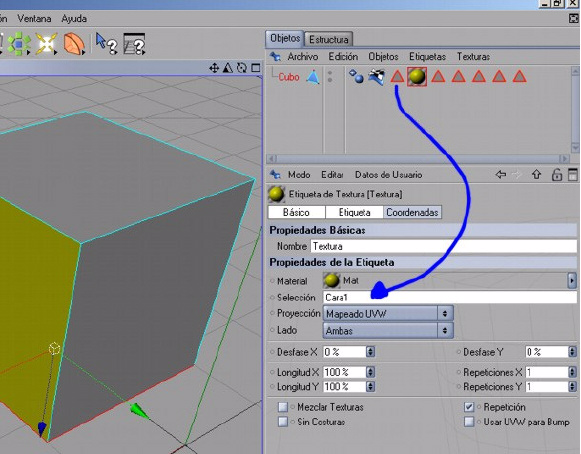This screenshot has height=454, width=581.
Task: Open the Modo menu in Attributes
Action: [299, 174]
